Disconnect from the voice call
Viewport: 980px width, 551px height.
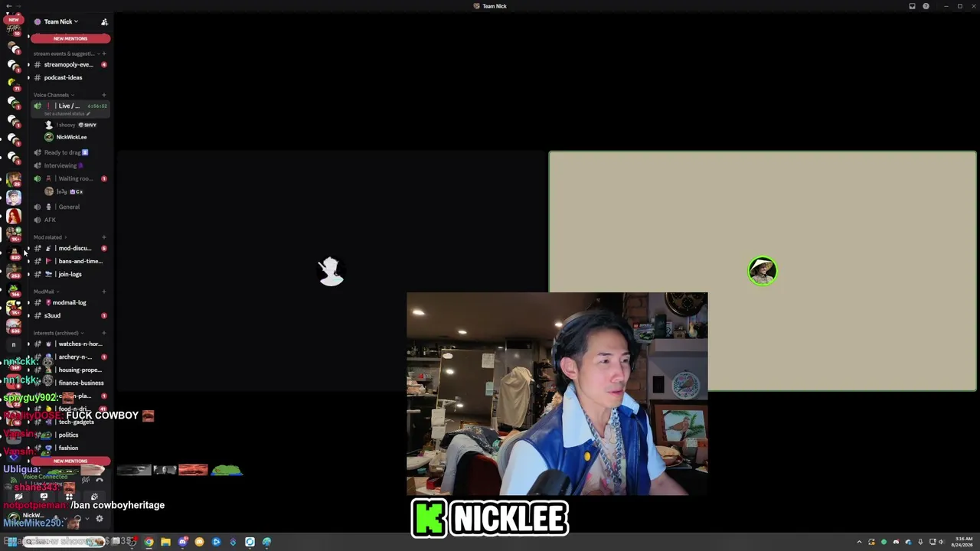click(x=99, y=480)
